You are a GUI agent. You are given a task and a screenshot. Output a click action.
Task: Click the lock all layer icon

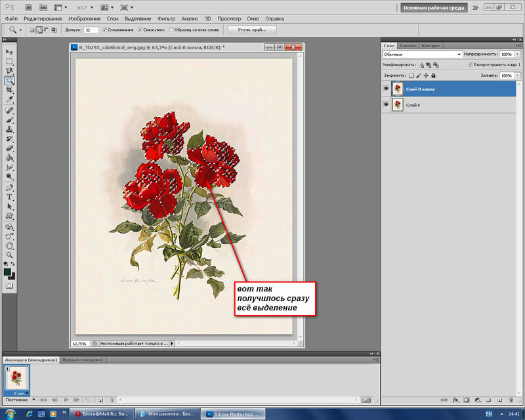(x=433, y=75)
